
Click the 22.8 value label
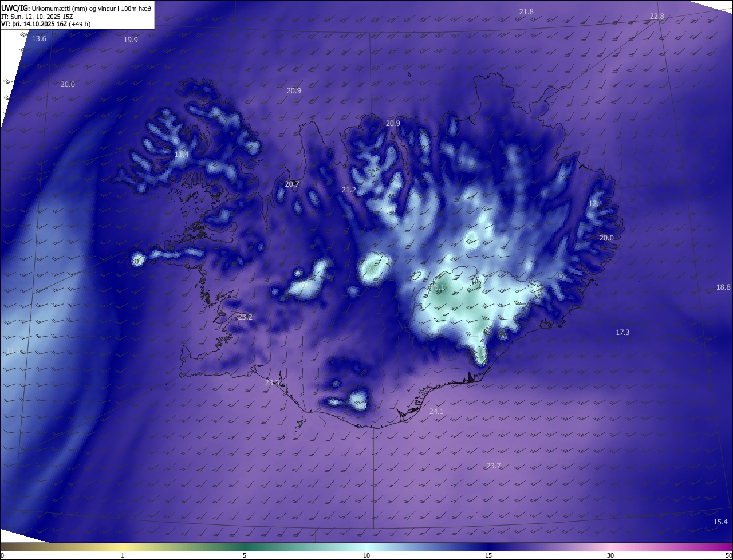coord(657,16)
